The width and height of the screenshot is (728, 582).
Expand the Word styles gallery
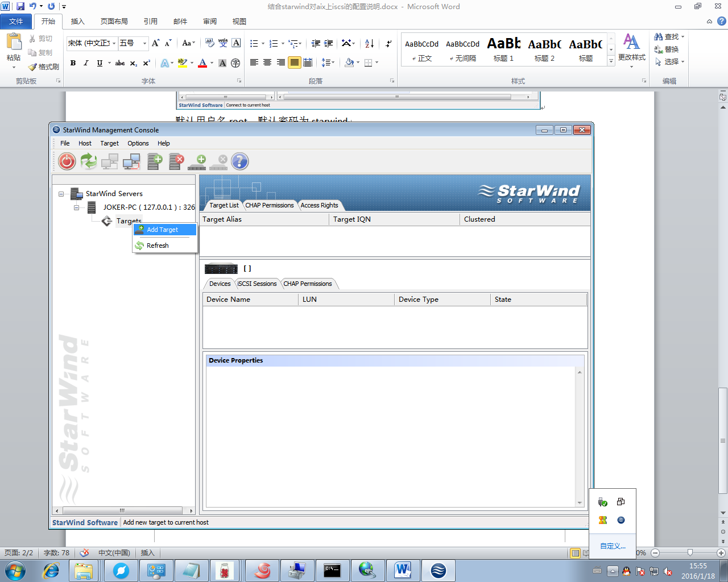611,61
